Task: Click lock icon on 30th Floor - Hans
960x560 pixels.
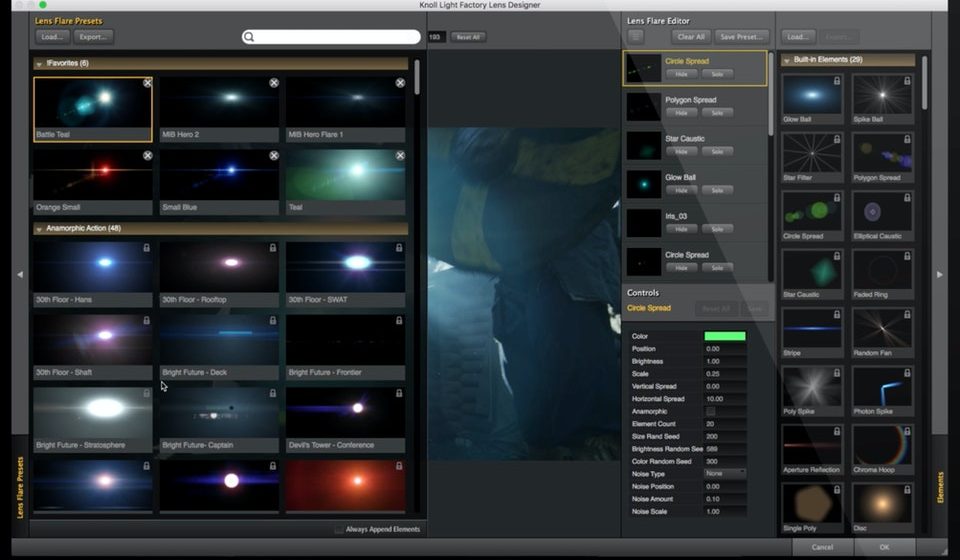Action: (x=146, y=248)
